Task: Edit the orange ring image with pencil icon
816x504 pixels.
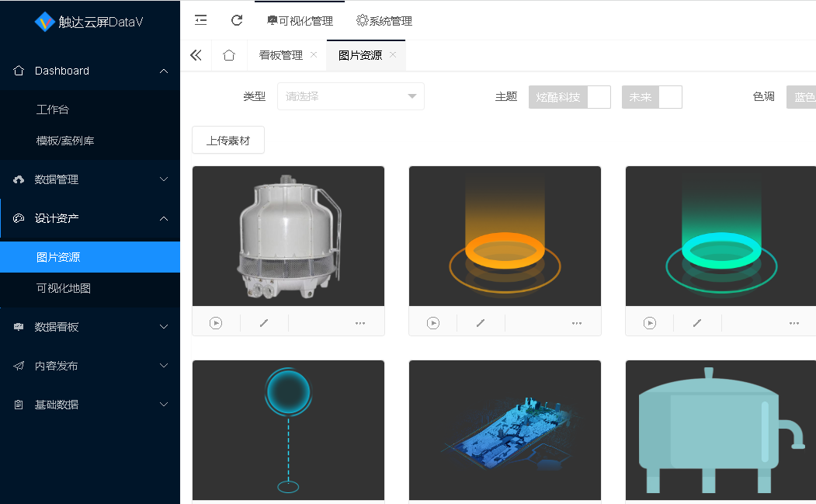Action: pos(481,323)
